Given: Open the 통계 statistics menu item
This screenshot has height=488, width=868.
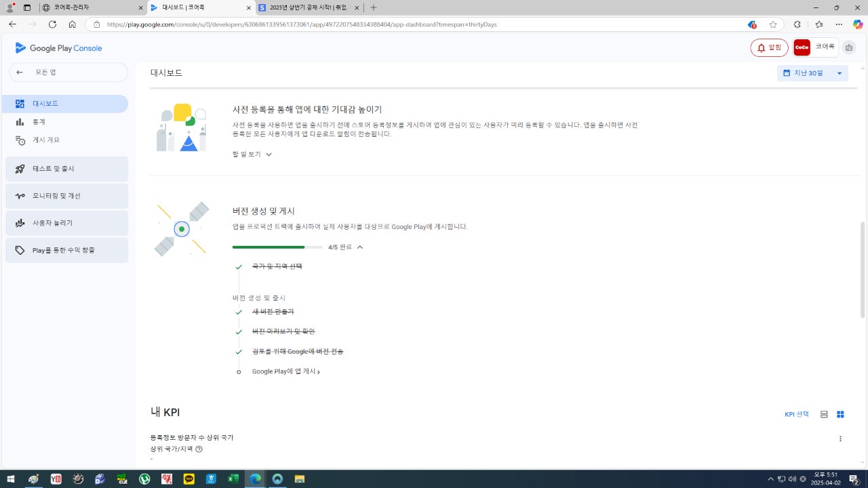Looking at the screenshot, I should click(39, 122).
